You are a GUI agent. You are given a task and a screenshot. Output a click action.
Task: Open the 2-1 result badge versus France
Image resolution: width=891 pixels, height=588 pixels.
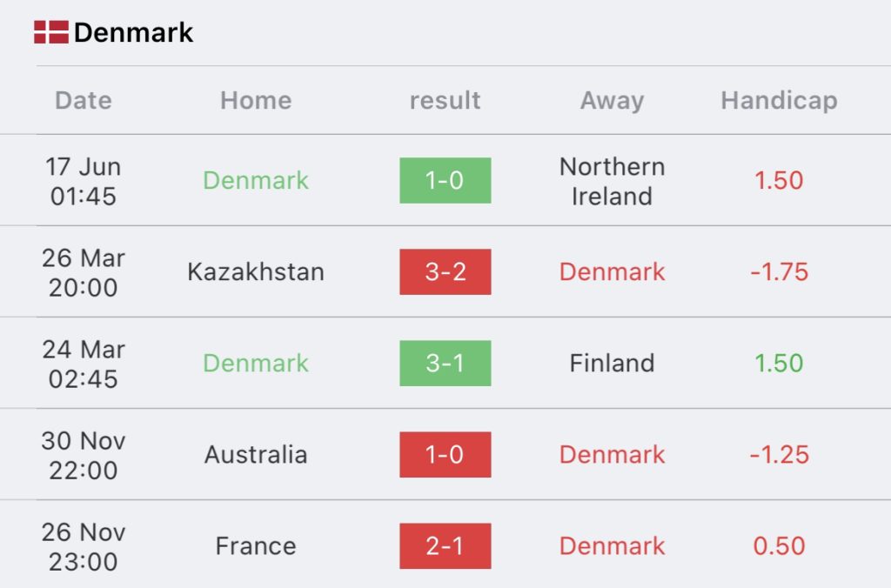pos(445,546)
